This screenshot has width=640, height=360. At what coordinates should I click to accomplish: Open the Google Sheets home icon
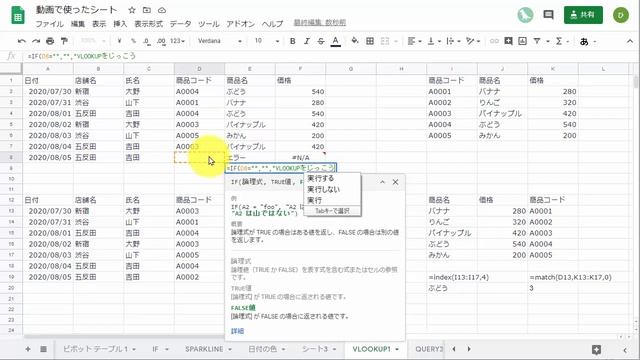point(18,15)
